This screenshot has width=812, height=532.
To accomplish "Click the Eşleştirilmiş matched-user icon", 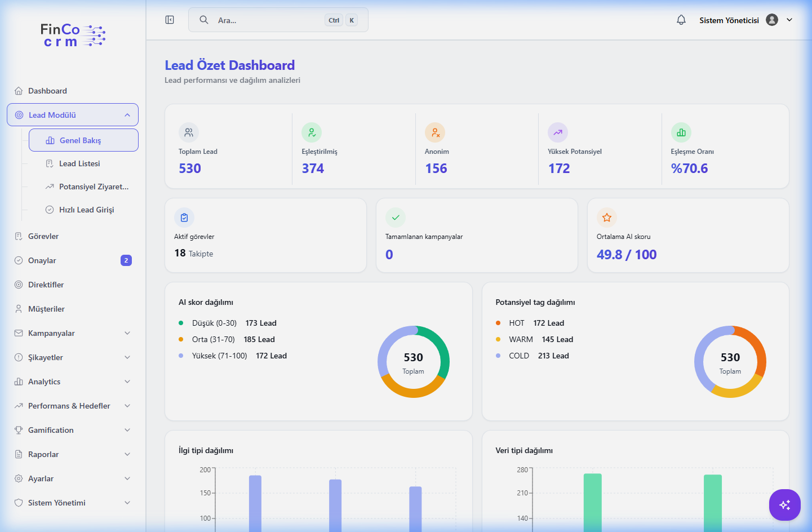I will tap(312, 132).
